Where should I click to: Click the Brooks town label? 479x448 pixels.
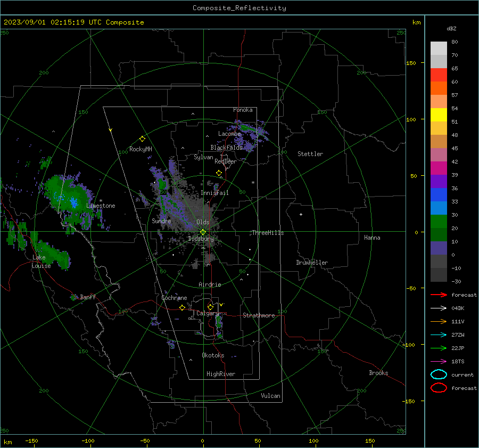[x=378, y=373]
